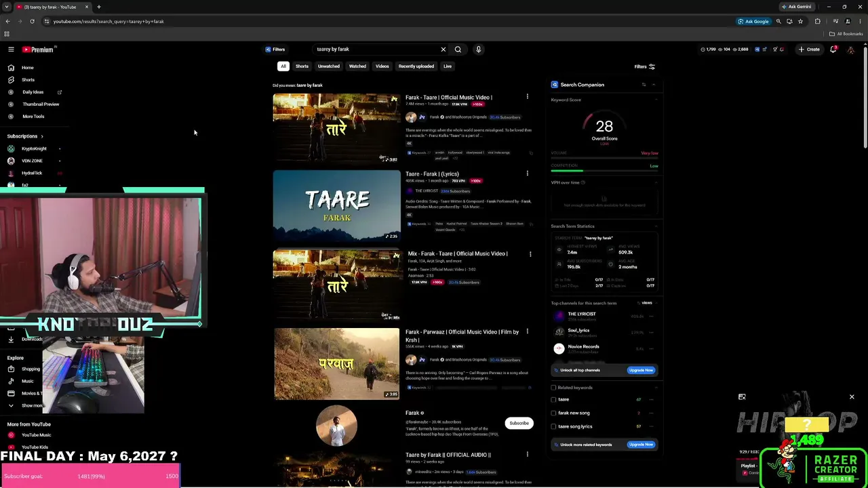Open options for Novice Records top channel
Screen dimensions: 868x488
652,349
